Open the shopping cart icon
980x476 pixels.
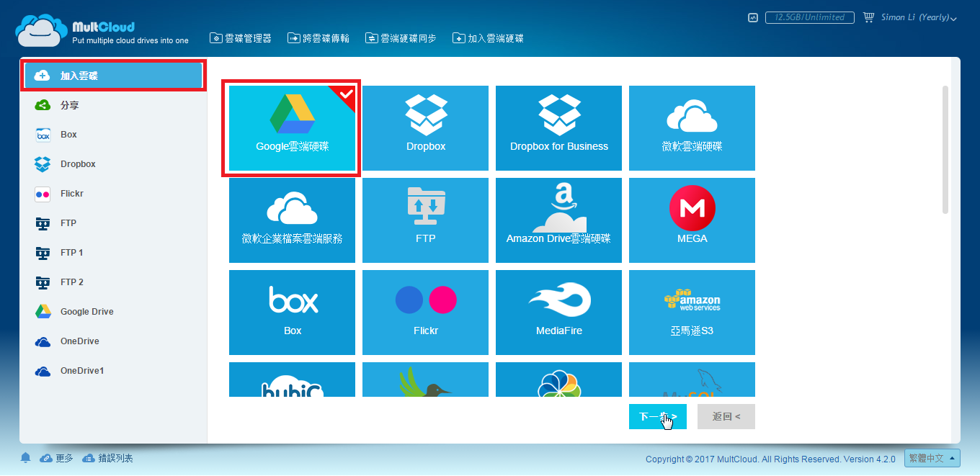[x=868, y=17]
